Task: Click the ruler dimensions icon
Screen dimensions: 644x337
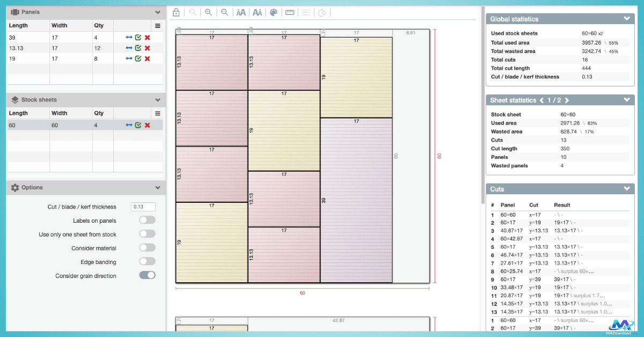Action: point(290,12)
